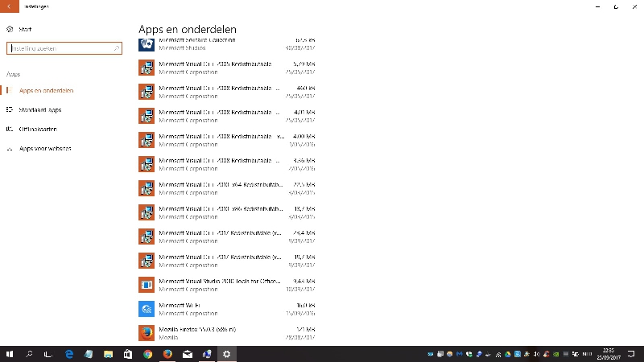Open Task View from the taskbar
Viewport: 644px width, 362px height.
click(48, 354)
